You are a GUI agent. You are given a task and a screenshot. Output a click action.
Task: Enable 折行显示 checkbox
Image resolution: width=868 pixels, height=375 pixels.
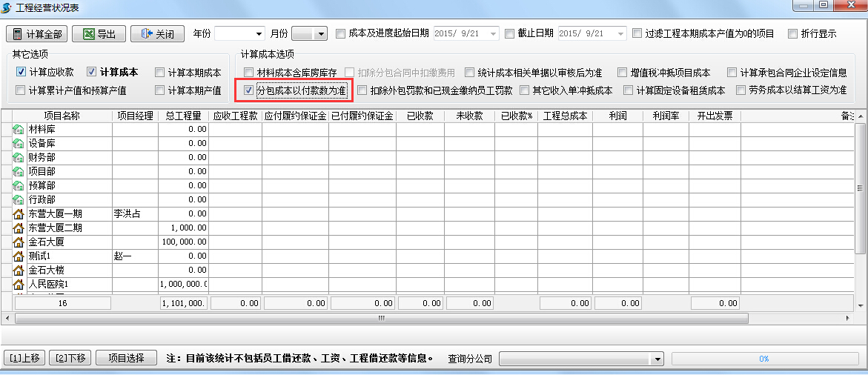pyautogui.click(x=793, y=33)
